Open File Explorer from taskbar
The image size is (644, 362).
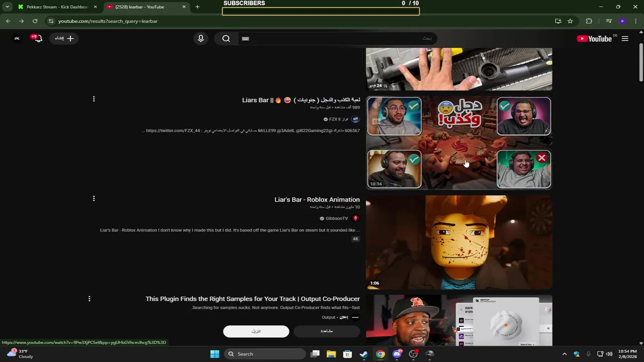(331, 354)
